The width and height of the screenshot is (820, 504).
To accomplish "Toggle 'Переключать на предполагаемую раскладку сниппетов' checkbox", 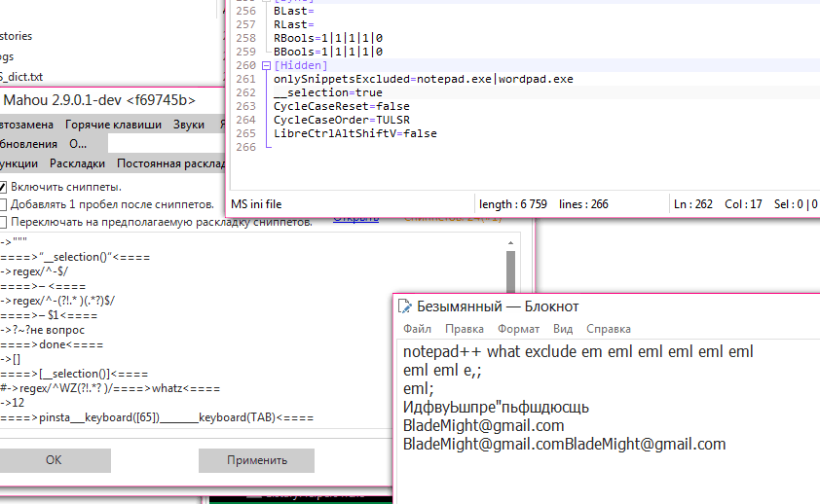I will (x=3, y=222).
